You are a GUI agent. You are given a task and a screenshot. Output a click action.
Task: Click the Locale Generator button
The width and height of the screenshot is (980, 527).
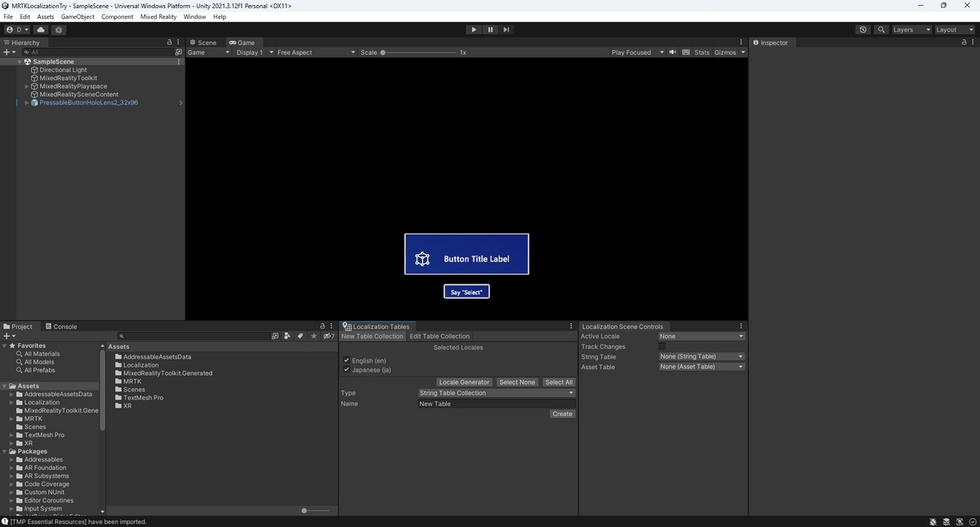(x=464, y=382)
